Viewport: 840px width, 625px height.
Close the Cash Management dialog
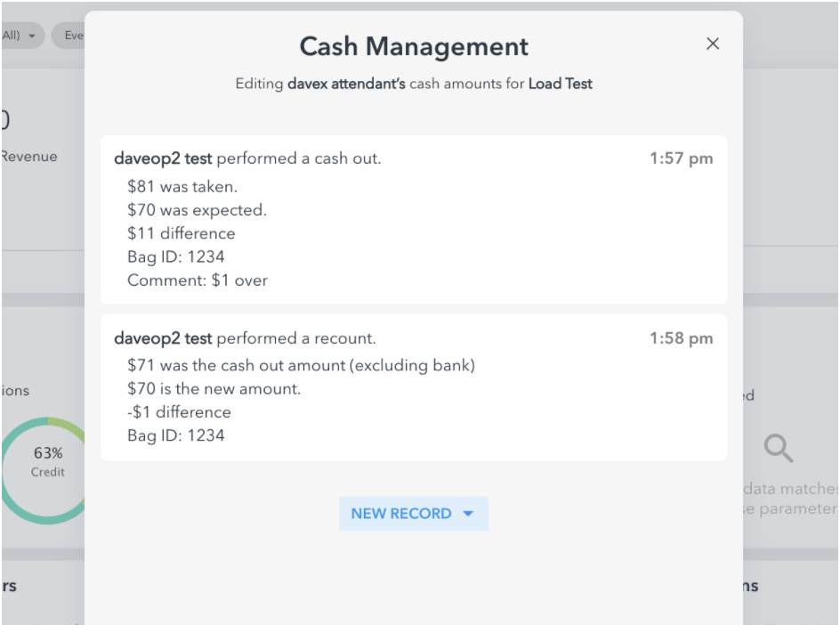[713, 44]
